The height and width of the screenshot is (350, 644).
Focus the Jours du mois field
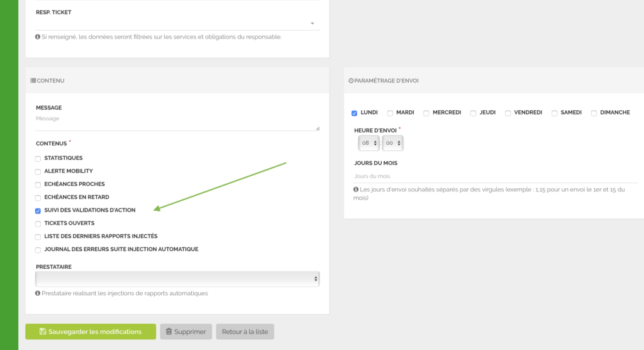tap(494, 176)
